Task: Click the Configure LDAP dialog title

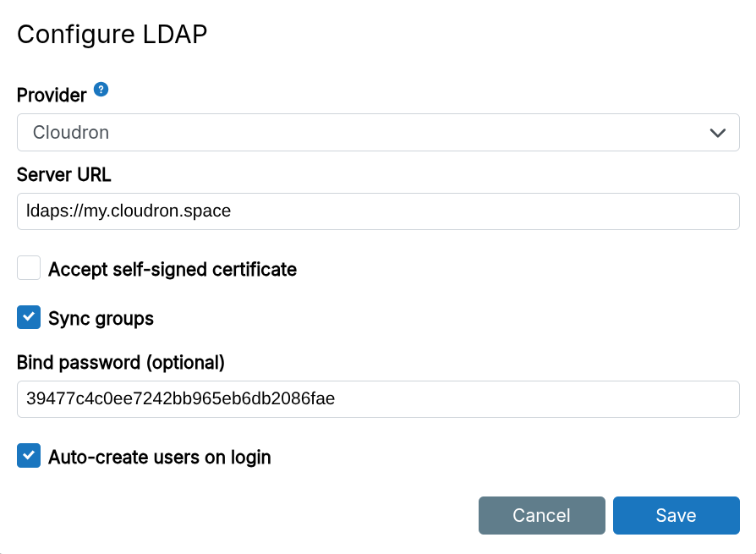Action: tap(112, 35)
